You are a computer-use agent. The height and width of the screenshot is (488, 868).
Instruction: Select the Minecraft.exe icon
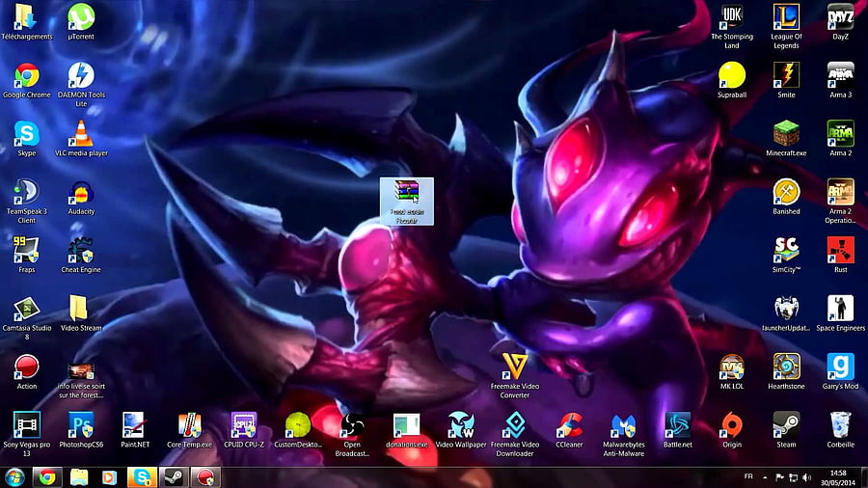(x=786, y=138)
